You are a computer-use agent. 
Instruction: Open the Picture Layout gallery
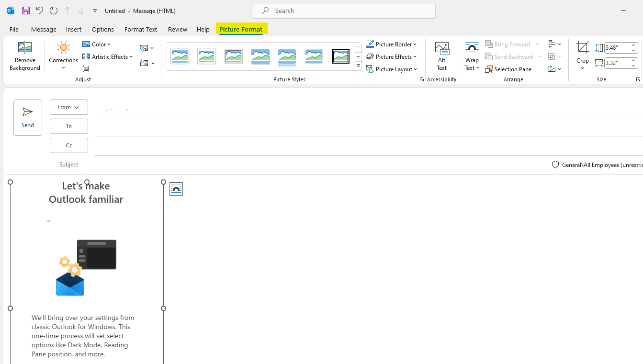[x=392, y=69]
